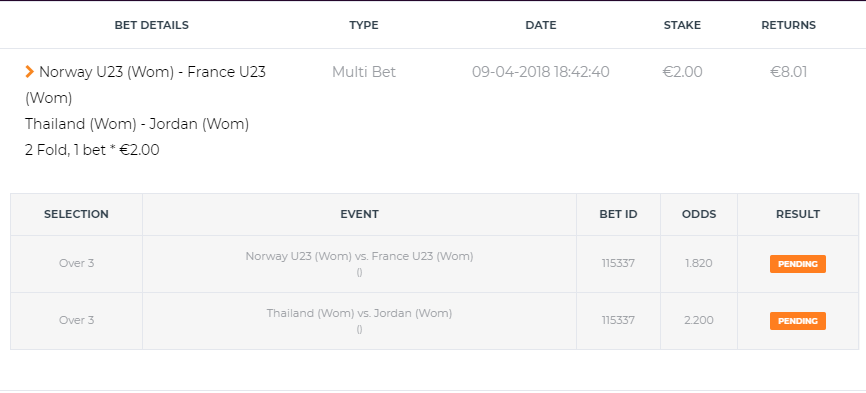Collapse the bet using the orange chevron
Viewport: 866px width, 393px height.
coord(29,72)
